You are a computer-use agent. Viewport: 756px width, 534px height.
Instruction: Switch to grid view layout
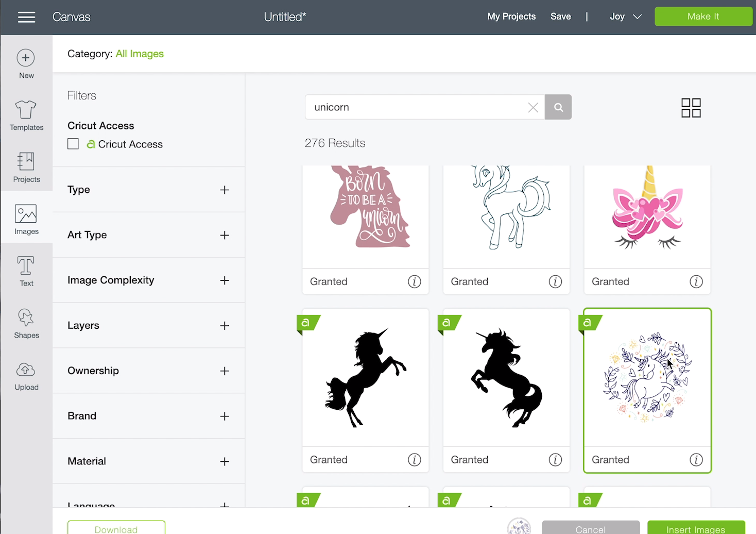click(691, 108)
